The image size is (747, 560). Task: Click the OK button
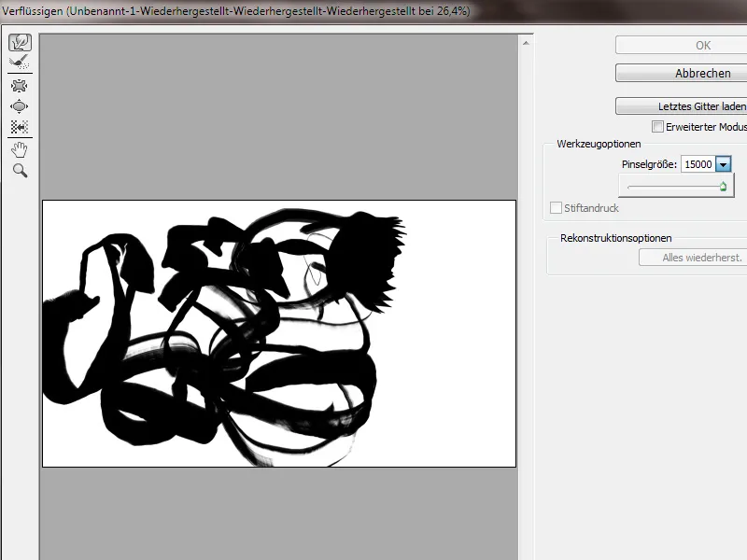pyautogui.click(x=682, y=45)
